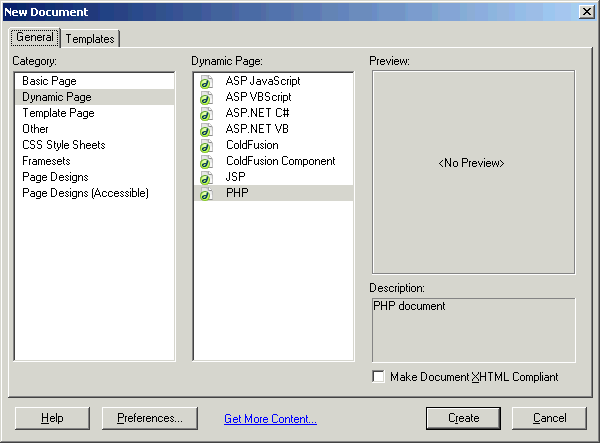The image size is (600, 443).
Task: Click the Help button
Action: click(x=52, y=418)
